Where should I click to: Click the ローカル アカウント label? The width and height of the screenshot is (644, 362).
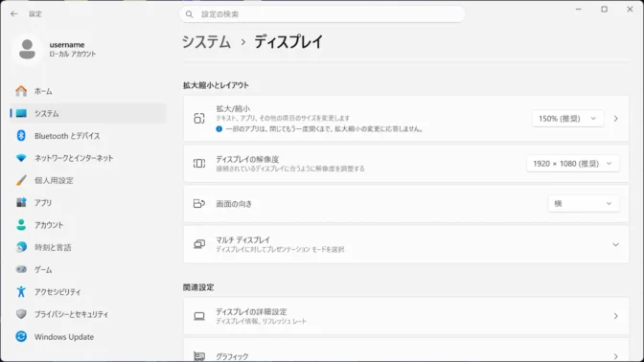click(73, 55)
